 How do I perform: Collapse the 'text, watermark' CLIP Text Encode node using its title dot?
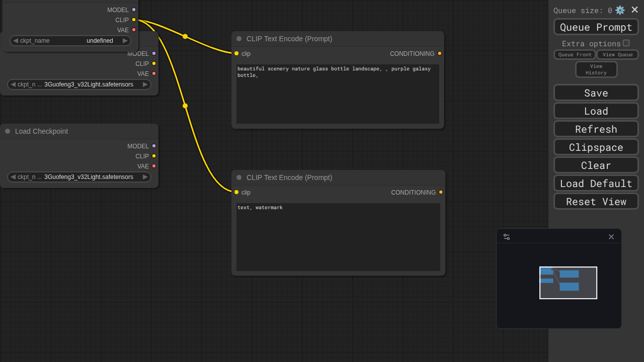tap(239, 177)
